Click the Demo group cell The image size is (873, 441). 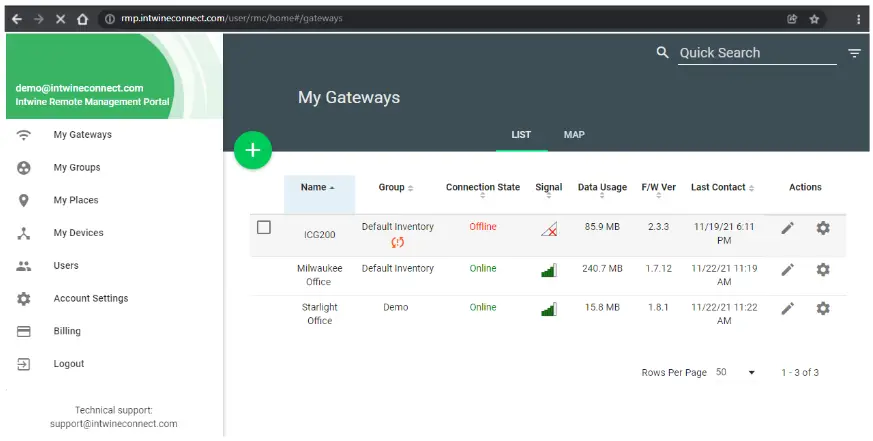[x=396, y=307]
